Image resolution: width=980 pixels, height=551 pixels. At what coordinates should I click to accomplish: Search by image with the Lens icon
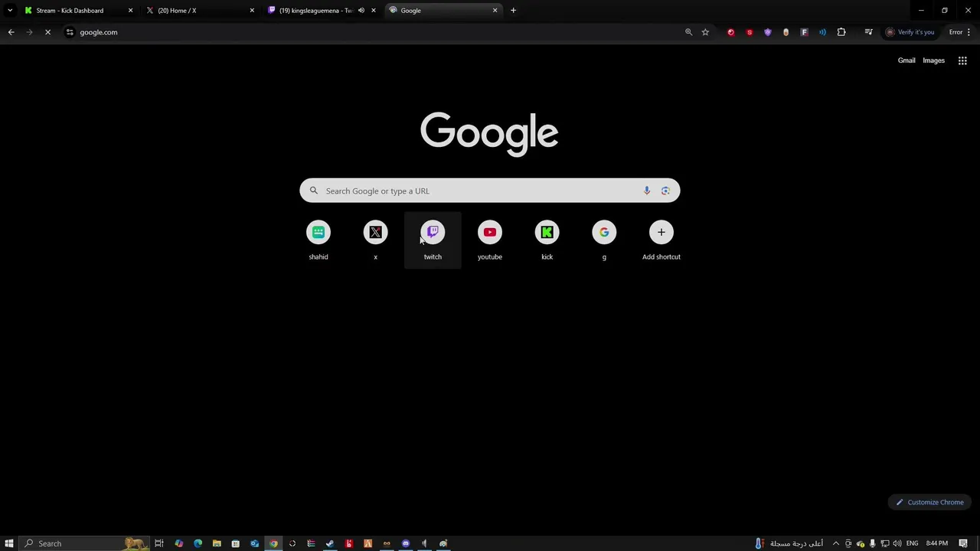click(665, 191)
